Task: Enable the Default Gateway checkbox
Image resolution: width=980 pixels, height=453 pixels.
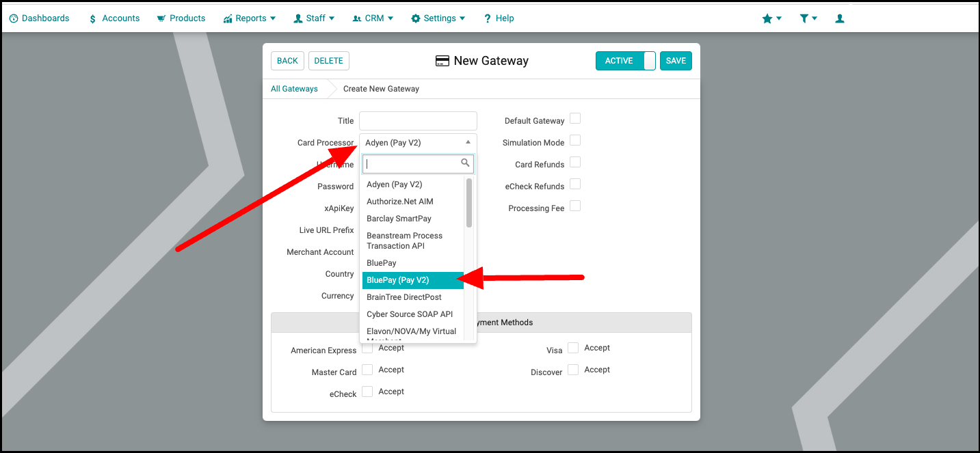Action: [x=575, y=119]
